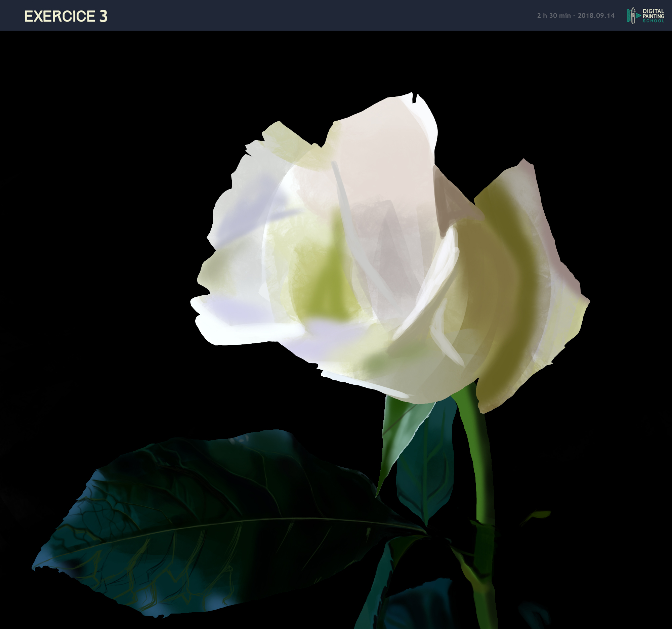Click the 2018.09.14 date label
This screenshot has width=672, height=629.
point(596,15)
